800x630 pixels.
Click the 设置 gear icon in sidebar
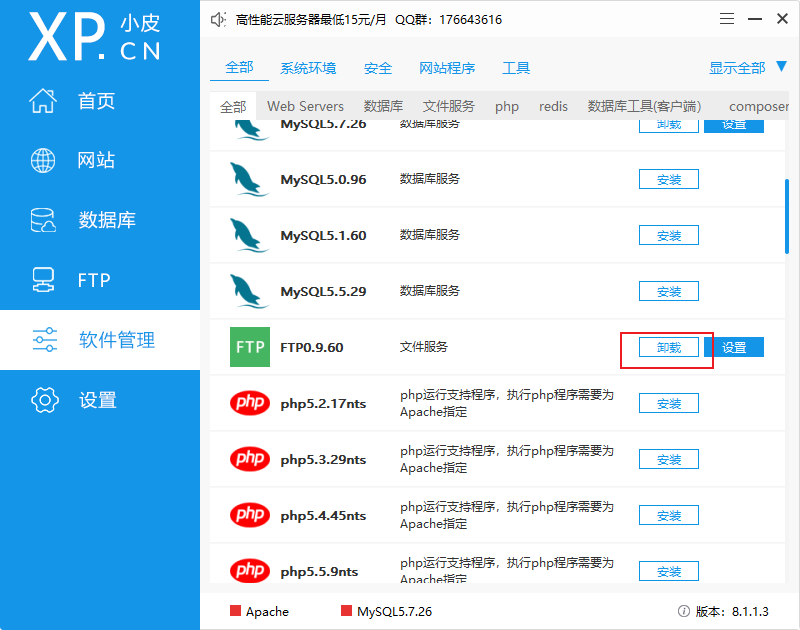pos(45,400)
